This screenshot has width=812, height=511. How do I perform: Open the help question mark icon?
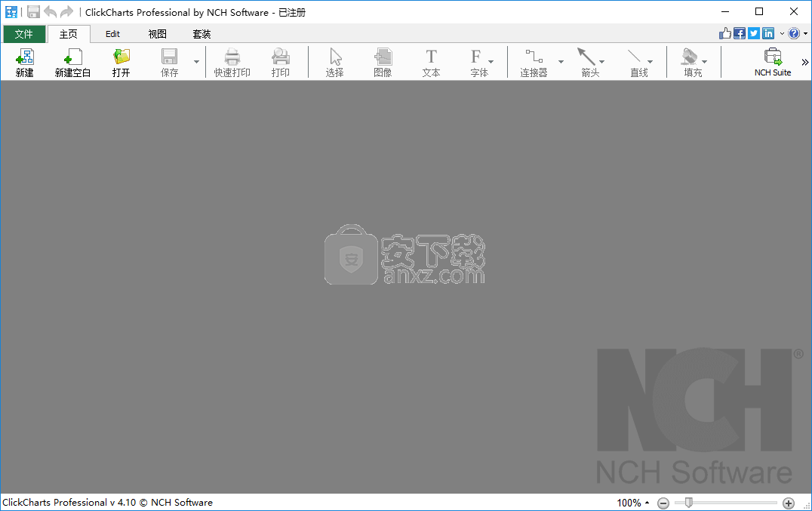[794, 33]
